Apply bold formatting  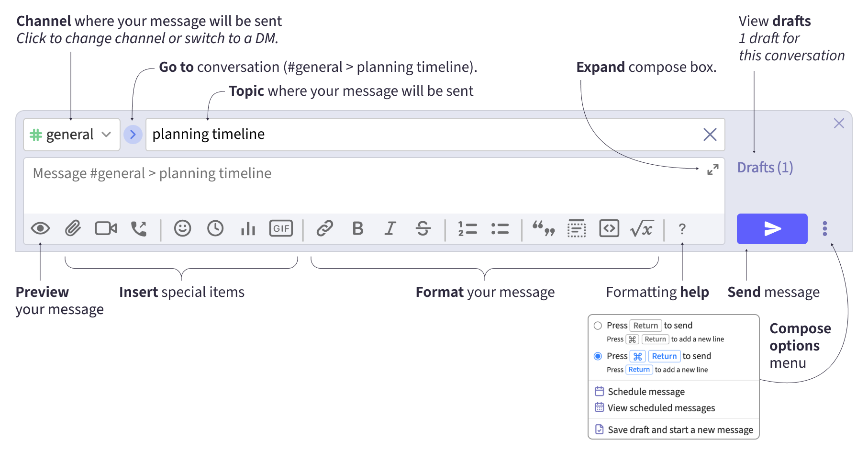pyautogui.click(x=358, y=229)
